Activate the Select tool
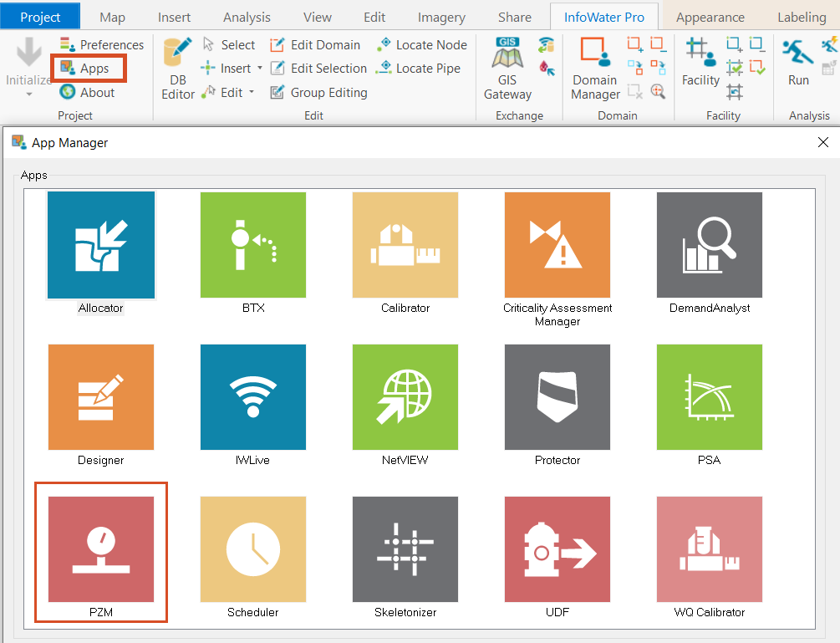This screenshot has height=643, width=840. [x=228, y=44]
